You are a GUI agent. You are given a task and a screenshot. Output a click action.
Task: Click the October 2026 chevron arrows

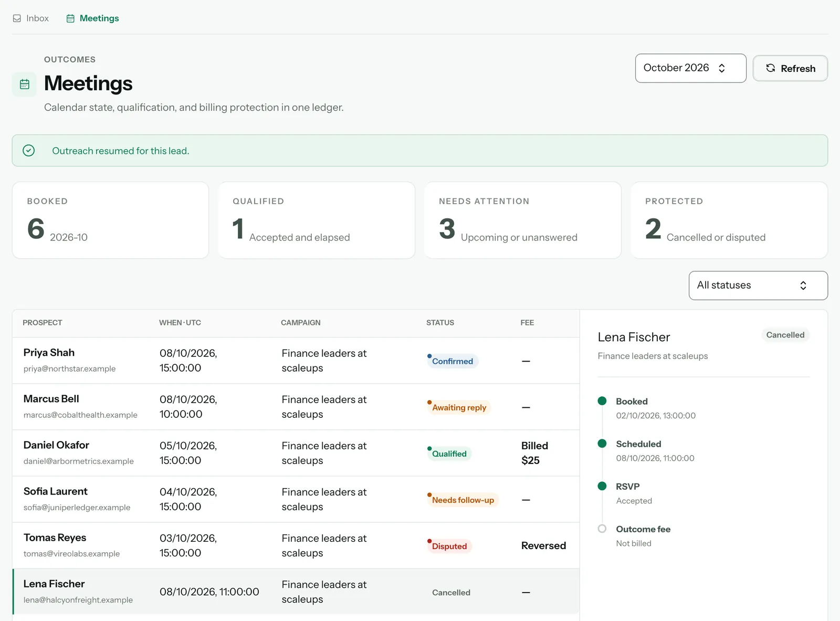pyautogui.click(x=722, y=68)
